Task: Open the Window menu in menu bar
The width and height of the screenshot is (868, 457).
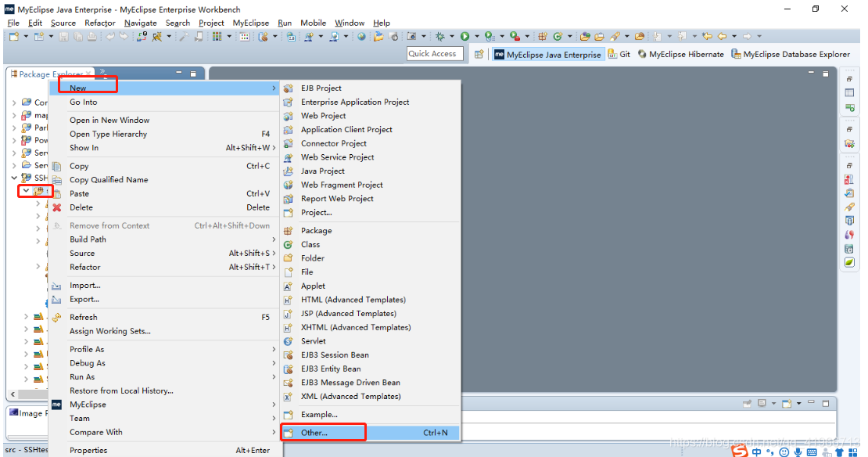Action: point(350,23)
